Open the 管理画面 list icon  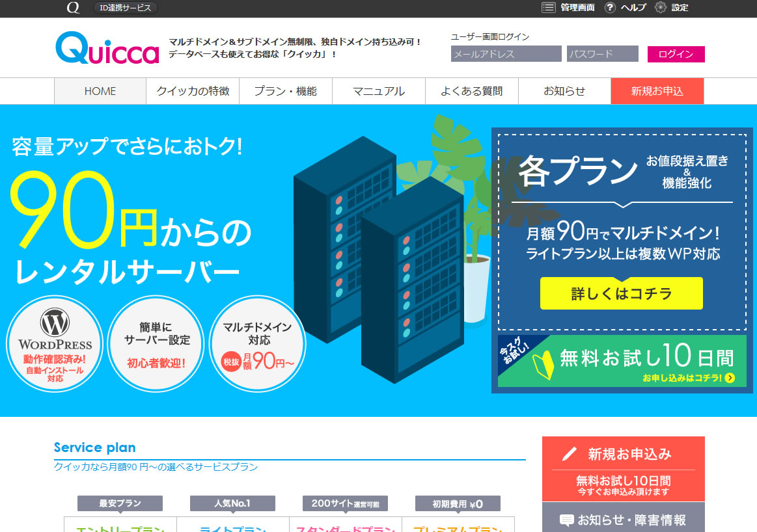[548, 8]
